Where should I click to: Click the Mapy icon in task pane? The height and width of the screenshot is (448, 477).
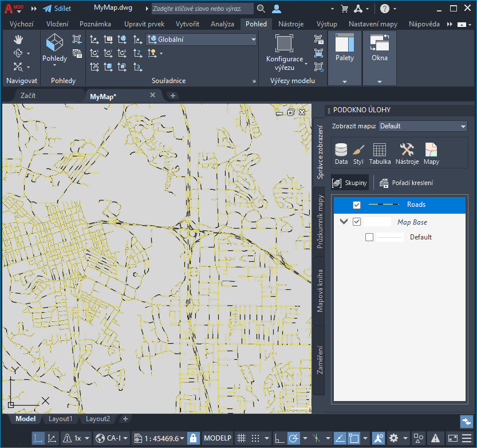coord(431,154)
